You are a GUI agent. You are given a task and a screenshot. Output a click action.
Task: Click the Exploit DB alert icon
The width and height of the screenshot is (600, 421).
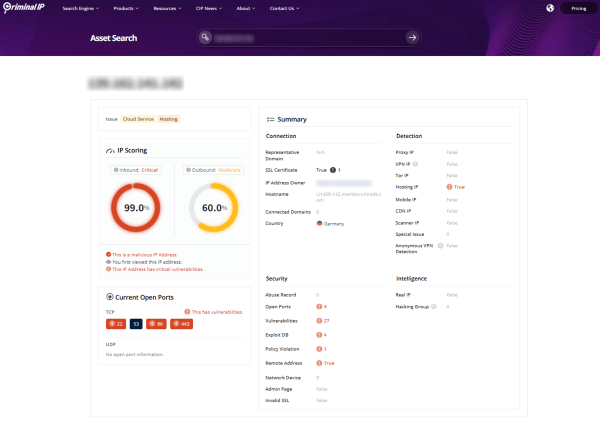coord(319,335)
